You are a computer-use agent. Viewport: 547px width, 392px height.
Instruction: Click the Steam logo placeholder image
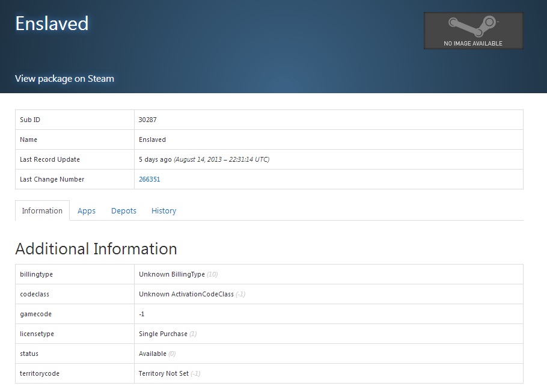pos(473,31)
